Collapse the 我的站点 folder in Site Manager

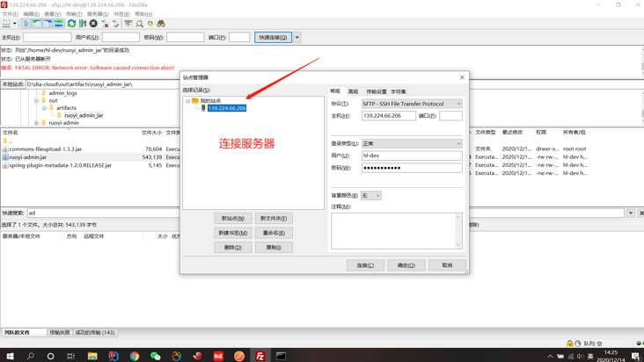tap(187, 101)
